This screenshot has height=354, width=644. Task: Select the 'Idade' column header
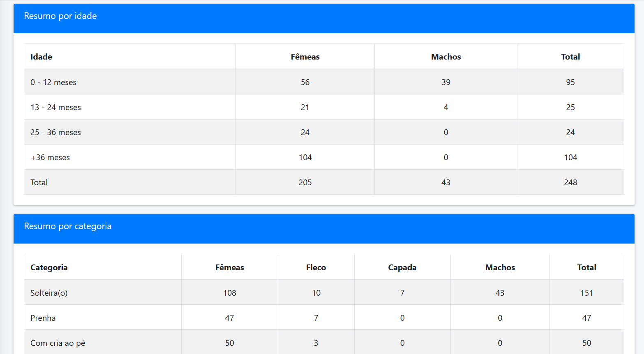[x=42, y=57]
